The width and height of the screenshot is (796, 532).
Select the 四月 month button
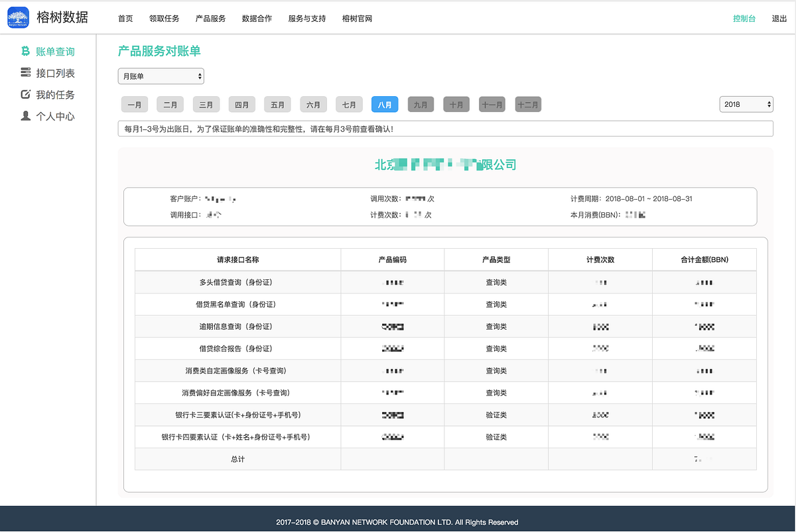[x=242, y=104]
